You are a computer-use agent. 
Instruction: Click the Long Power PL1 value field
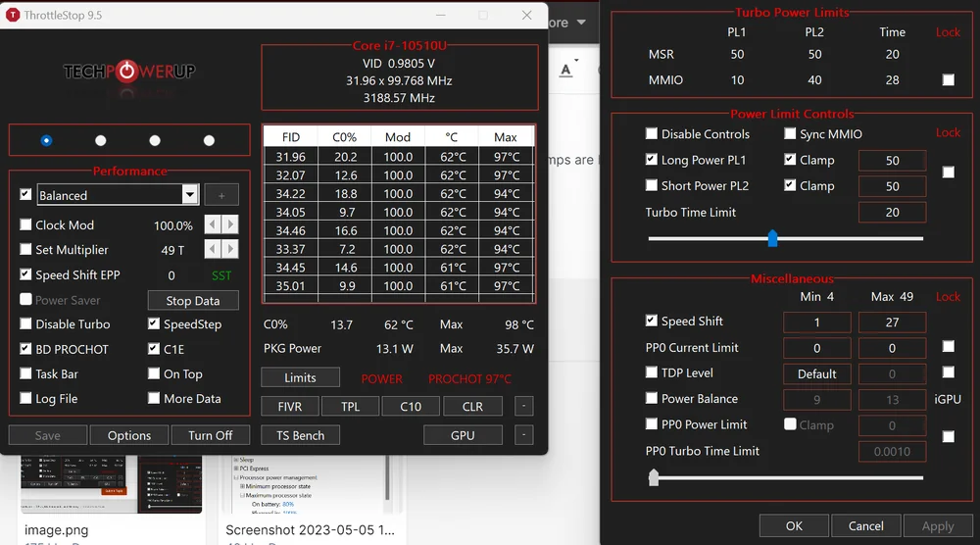893,161
